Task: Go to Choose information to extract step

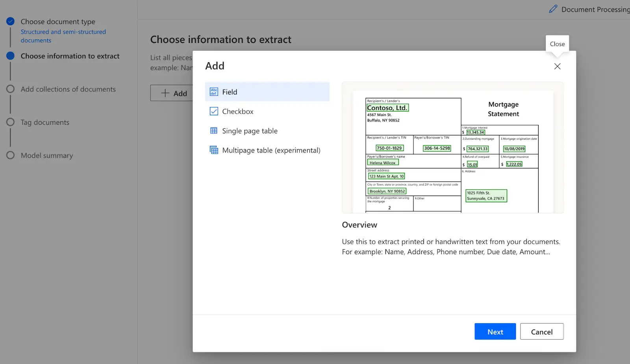Action: [x=70, y=56]
